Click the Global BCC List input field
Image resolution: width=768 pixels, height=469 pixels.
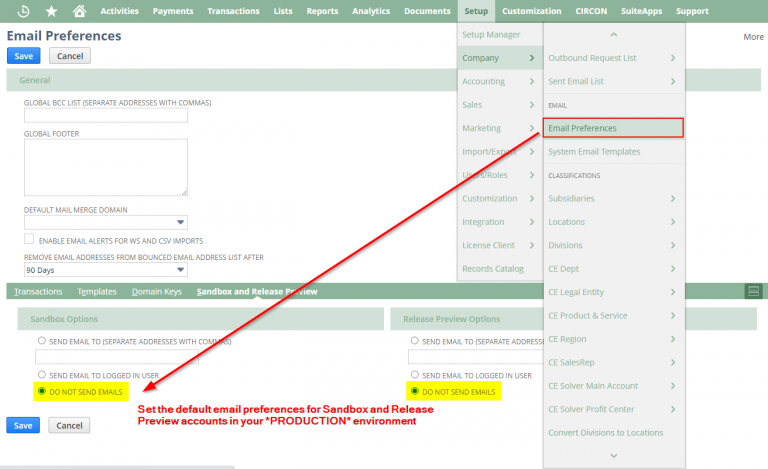pyautogui.click(x=106, y=115)
